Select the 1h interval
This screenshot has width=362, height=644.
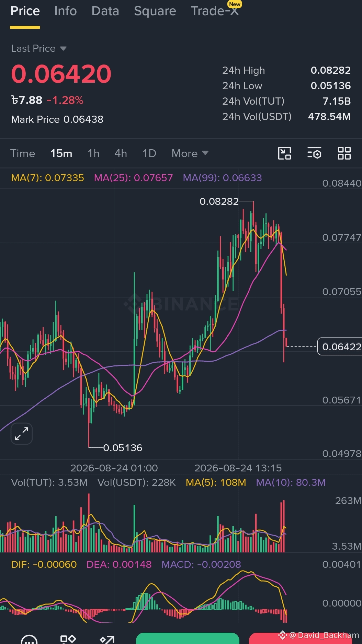(93, 153)
